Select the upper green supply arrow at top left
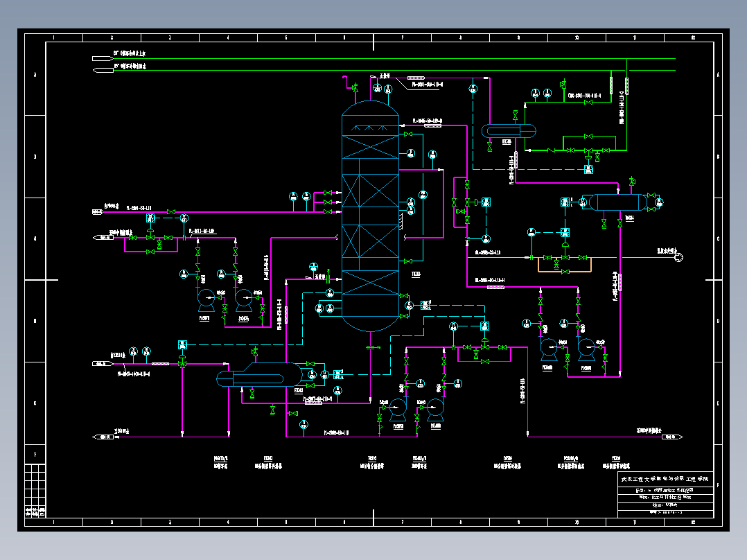The height and width of the screenshot is (560, 747). 103,59
